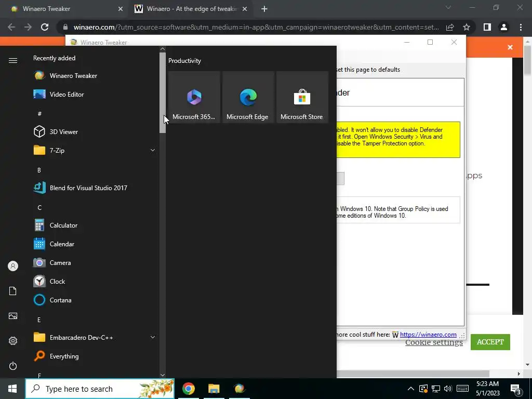Open Chrome from the taskbar
This screenshot has height=399, width=532.
189,389
